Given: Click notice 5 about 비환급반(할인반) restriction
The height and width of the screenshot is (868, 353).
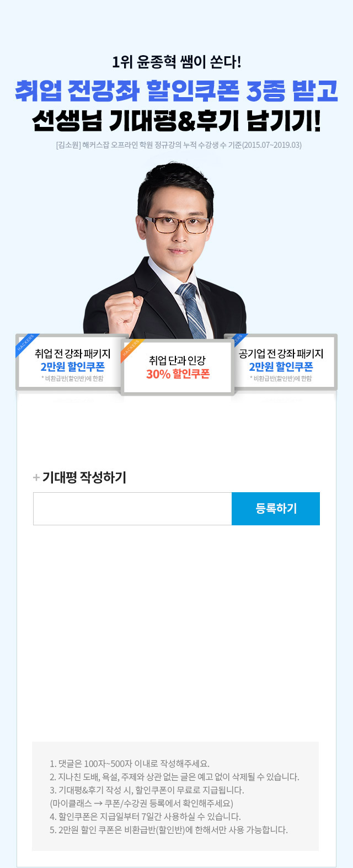Looking at the screenshot, I should click(169, 830).
